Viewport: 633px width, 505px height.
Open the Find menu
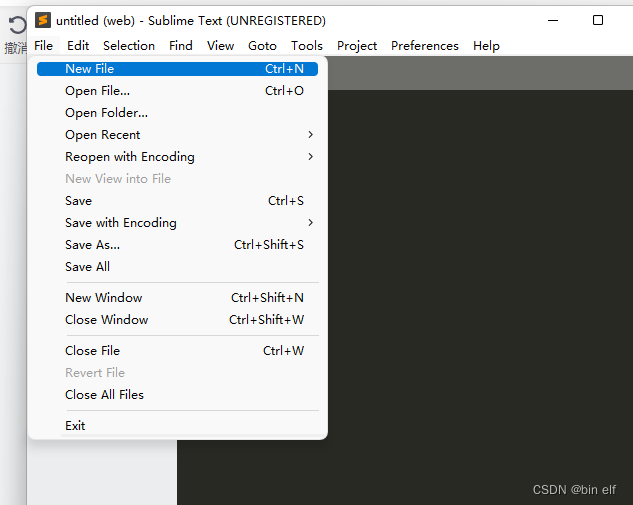click(x=181, y=46)
